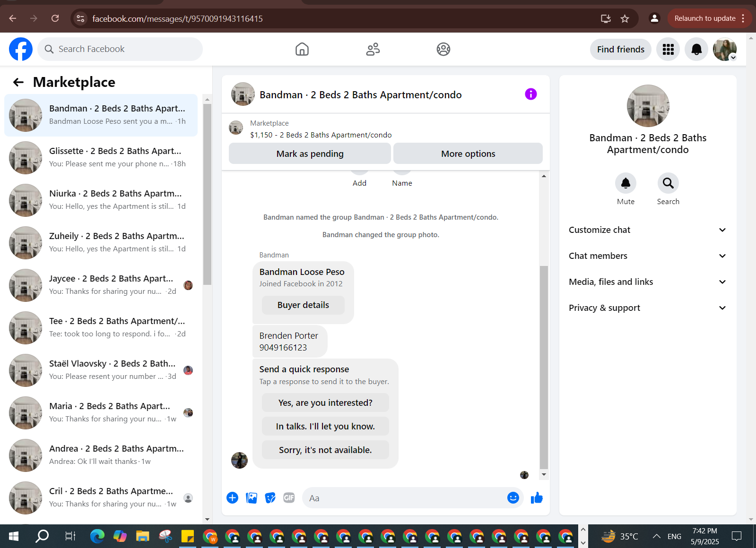Search in conversation magnifier icon
The image size is (756, 548).
[668, 183]
